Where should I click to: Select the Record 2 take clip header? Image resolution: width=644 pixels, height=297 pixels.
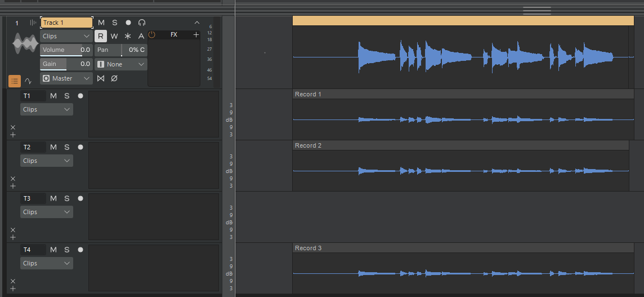point(460,145)
